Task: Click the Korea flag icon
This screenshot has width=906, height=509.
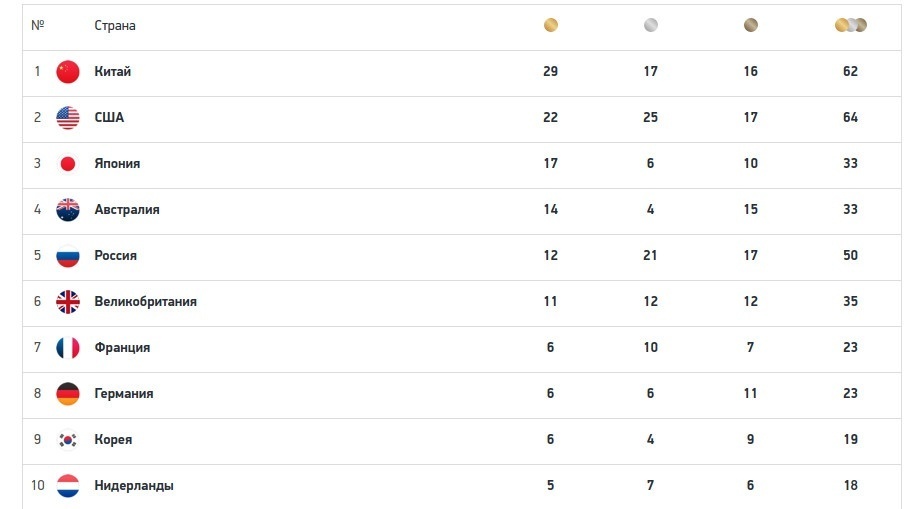Action: click(x=68, y=440)
